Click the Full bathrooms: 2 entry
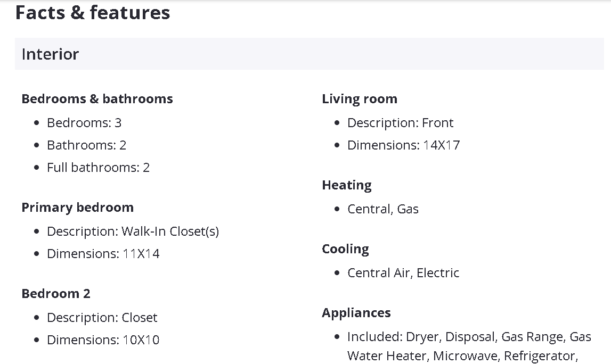The width and height of the screenshot is (611, 364). pos(98,168)
